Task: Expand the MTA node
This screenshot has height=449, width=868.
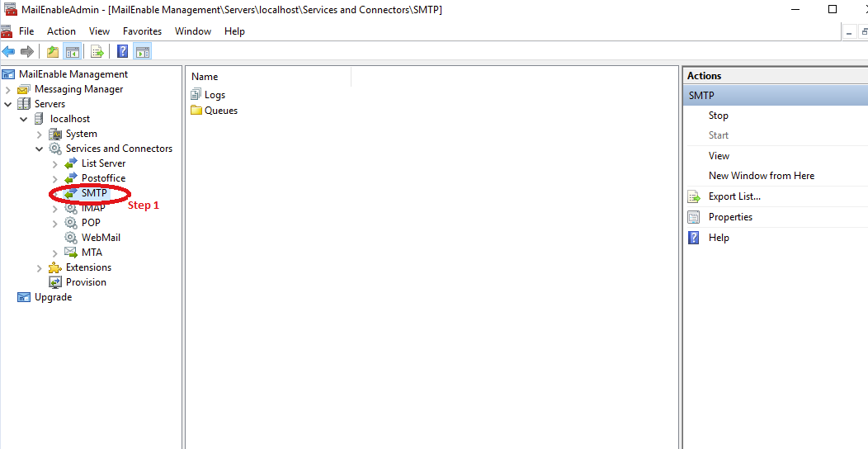Action: pos(54,253)
